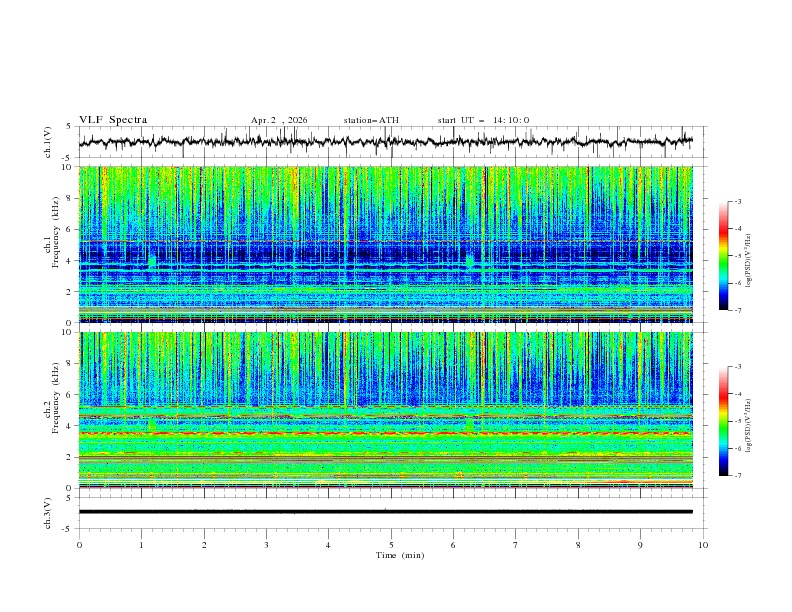The width and height of the screenshot is (792, 612).
Task: Click the "-6" tick on upper colorbar
Action: tap(737, 283)
